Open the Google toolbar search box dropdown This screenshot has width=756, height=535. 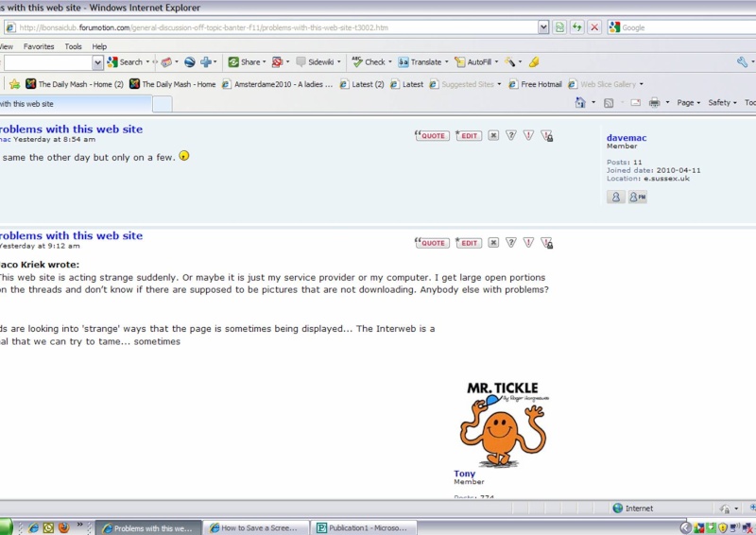[x=97, y=62]
